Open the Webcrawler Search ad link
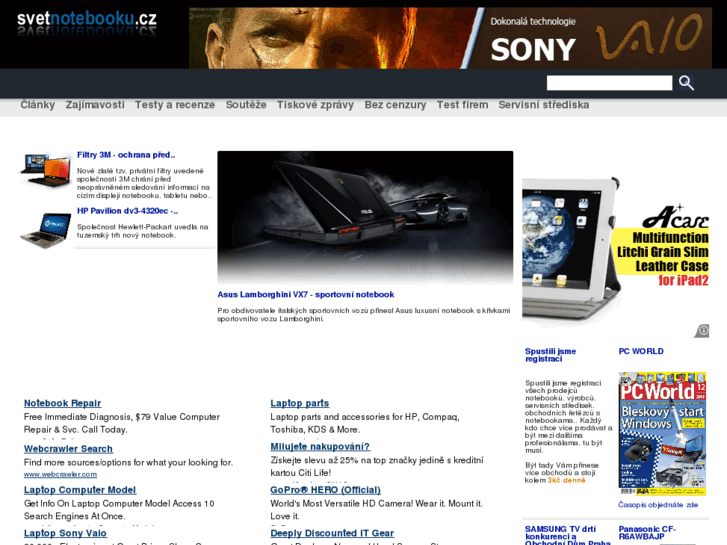The width and height of the screenshot is (727, 545). point(69,449)
